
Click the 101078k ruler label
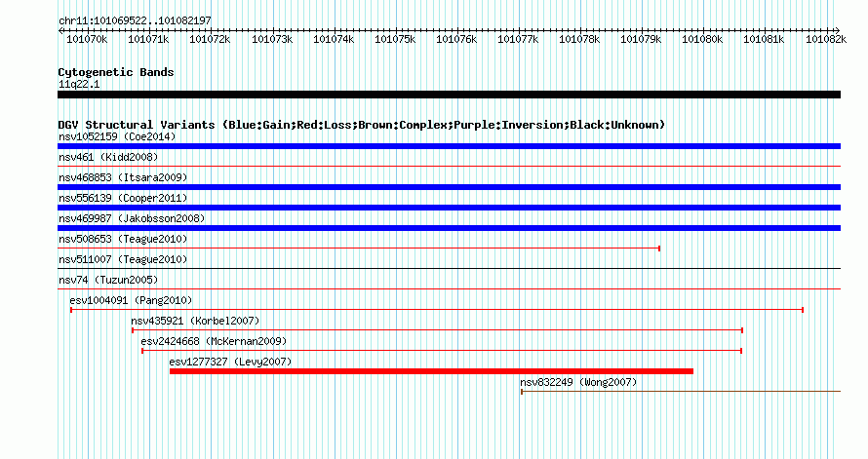point(579,39)
